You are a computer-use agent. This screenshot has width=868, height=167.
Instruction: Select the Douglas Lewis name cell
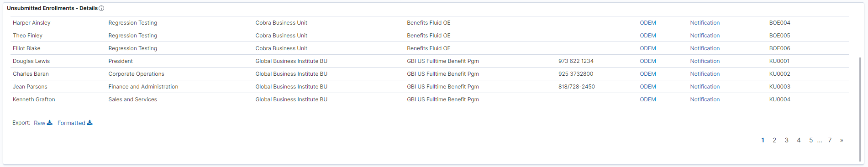coord(31,61)
